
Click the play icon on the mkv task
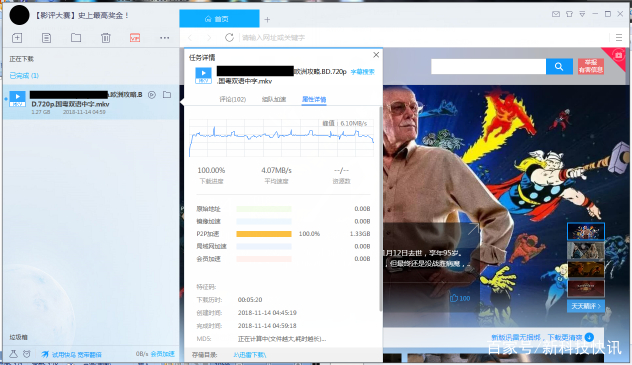(152, 95)
